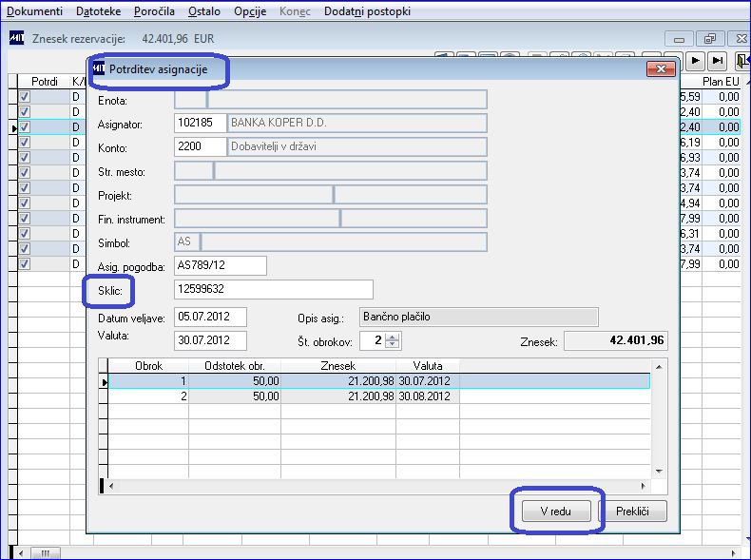The width and height of the screenshot is (751, 560).
Task: Increase Št. obrokov with up spinner
Action: [x=393, y=338]
